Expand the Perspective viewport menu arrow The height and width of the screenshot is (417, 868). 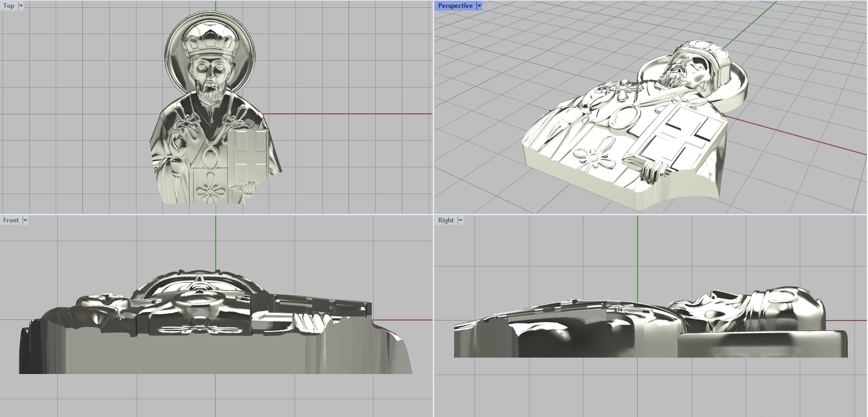tap(479, 6)
